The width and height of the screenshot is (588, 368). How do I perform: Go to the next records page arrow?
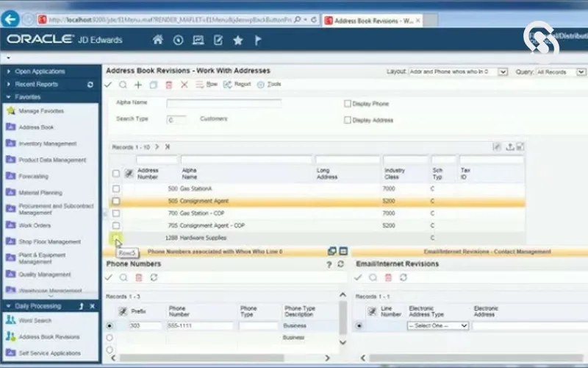(x=157, y=146)
